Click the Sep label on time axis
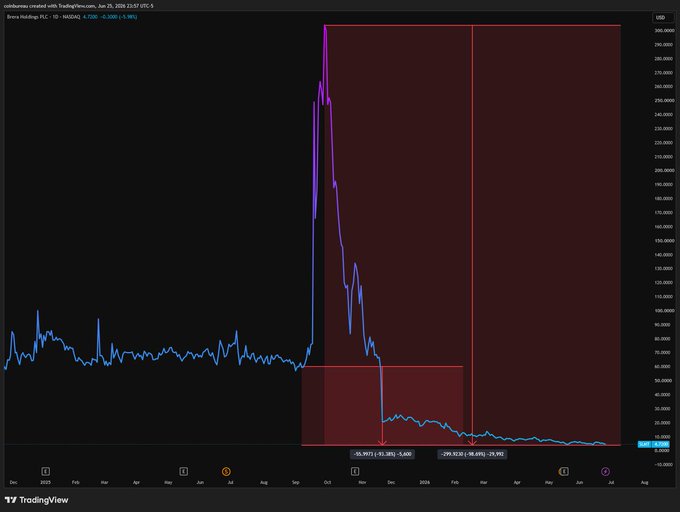The height and width of the screenshot is (512, 680). 296,482
